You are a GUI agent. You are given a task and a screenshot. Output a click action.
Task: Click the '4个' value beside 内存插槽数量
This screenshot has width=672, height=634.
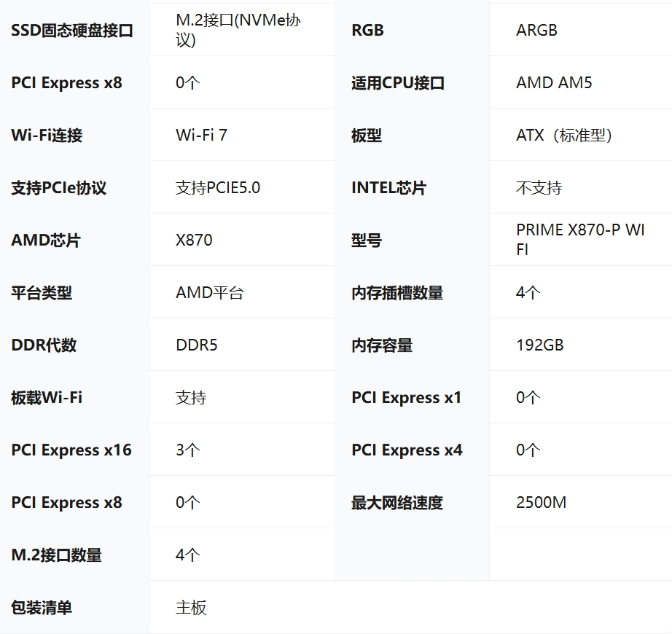(x=528, y=292)
